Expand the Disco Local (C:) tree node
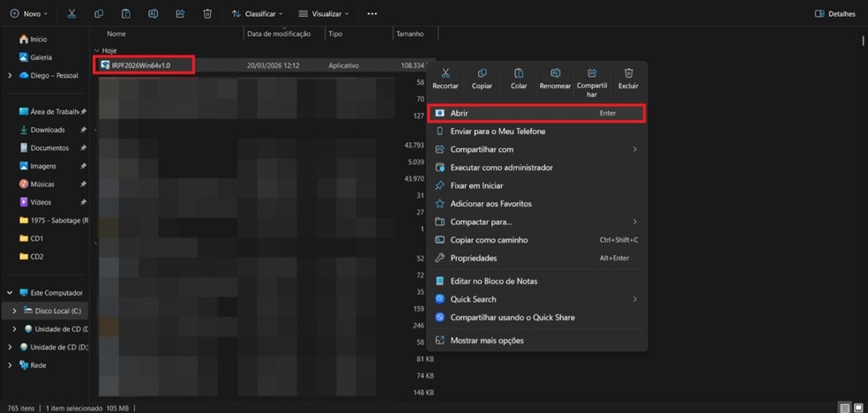Viewport: 868px width, 413px height. point(12,311)
